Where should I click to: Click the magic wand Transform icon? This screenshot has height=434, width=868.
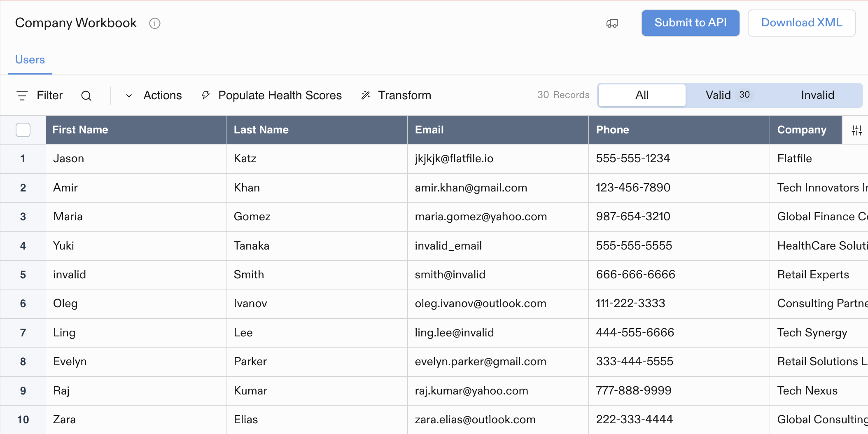click(366, 96)
